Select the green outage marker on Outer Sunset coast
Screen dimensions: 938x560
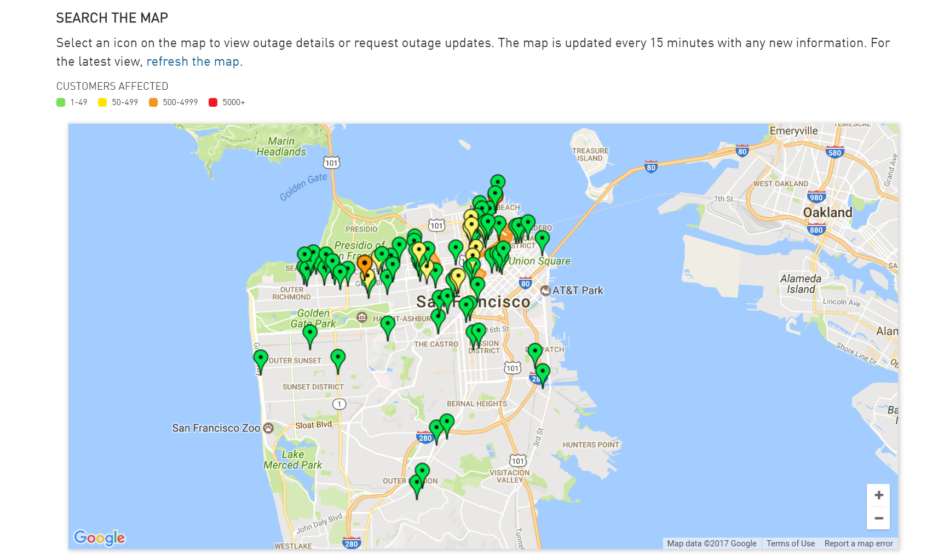click(261, 359)
